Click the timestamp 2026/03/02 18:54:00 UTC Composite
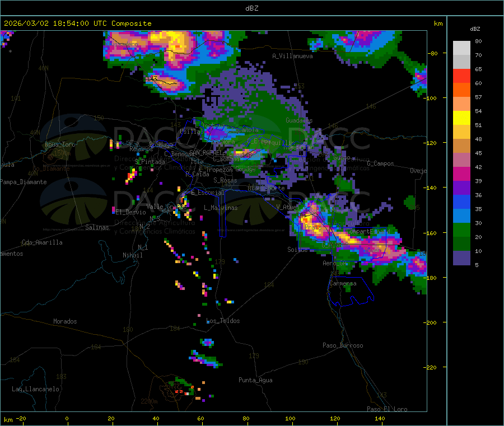This screenshot has height=426, width=504. click(77, 24)
